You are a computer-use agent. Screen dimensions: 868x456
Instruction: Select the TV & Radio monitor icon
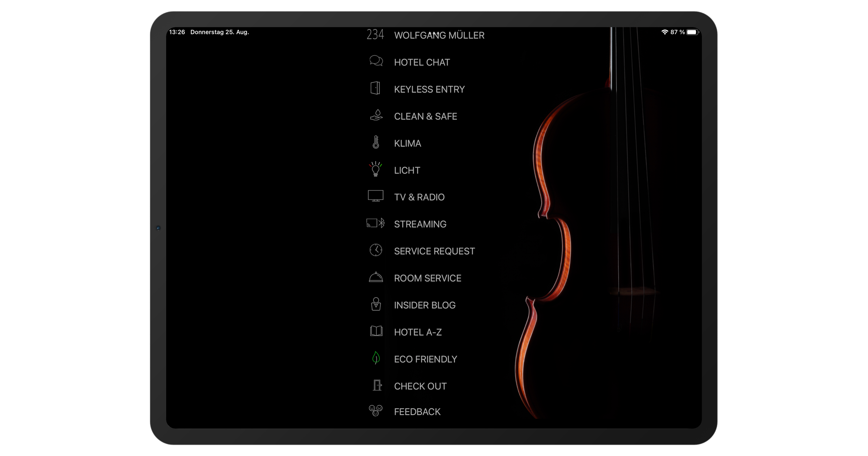tap(375, 196)
